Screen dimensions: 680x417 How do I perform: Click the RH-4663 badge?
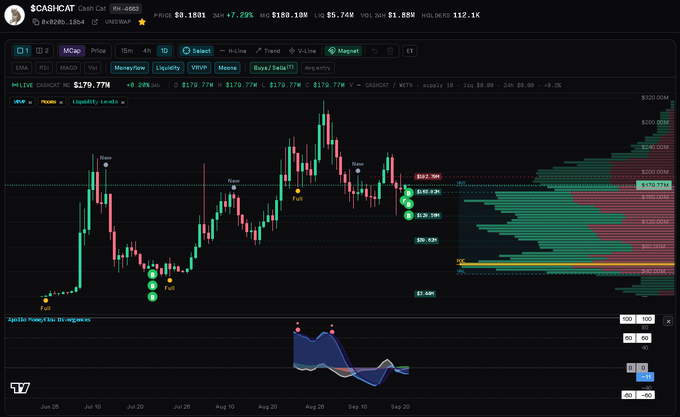pos(125,8)
